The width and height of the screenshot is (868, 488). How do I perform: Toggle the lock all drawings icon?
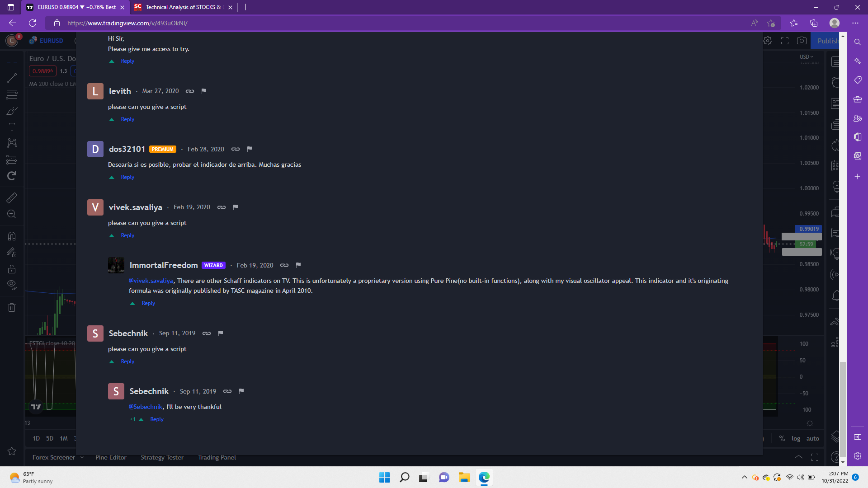(x=12, y=269)
